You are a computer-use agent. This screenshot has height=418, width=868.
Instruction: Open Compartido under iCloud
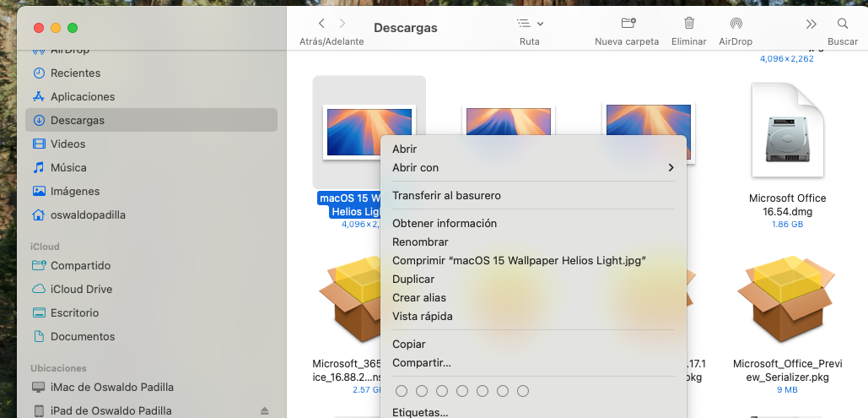(151, 265)
